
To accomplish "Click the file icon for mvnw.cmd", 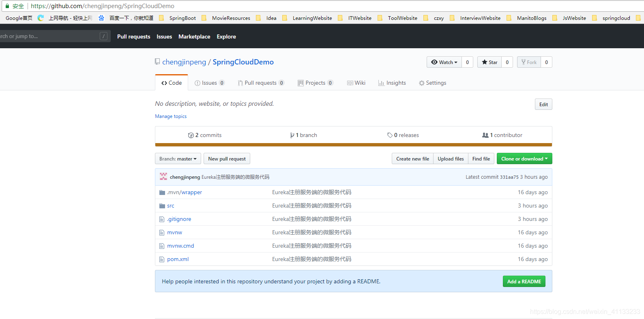I will 162,246.
